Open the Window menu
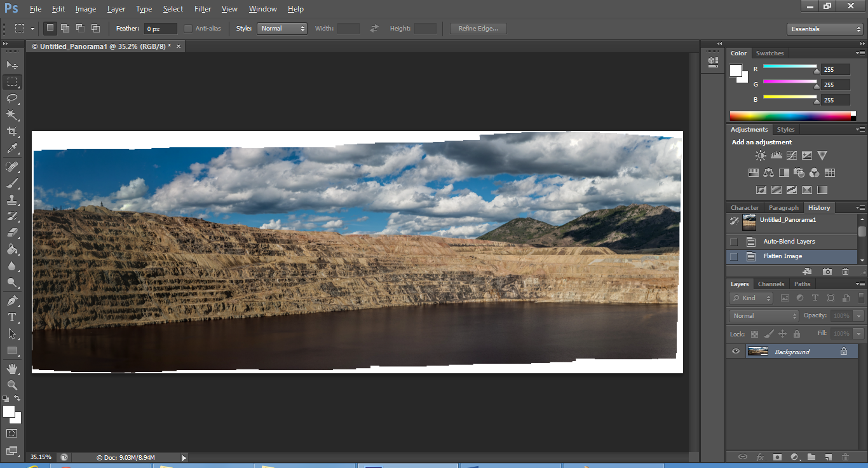This screenshot has width=868, height=468. click(x=262, y=9)
